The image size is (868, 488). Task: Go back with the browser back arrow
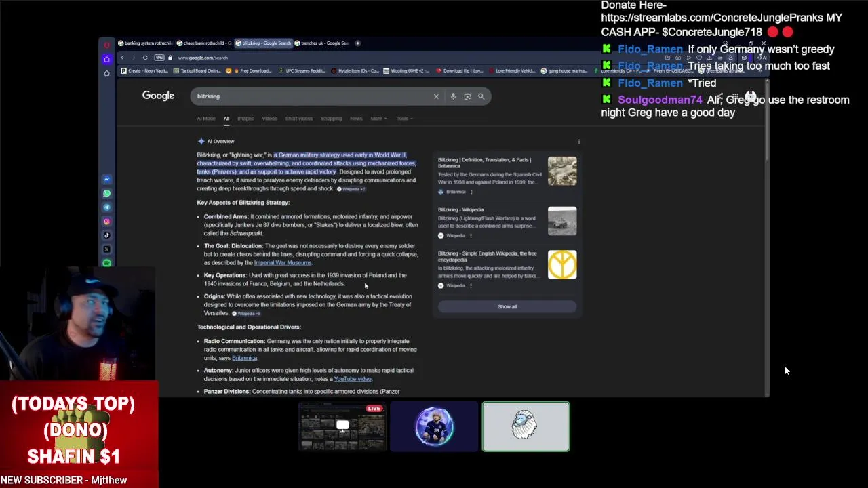click(122, 58)
